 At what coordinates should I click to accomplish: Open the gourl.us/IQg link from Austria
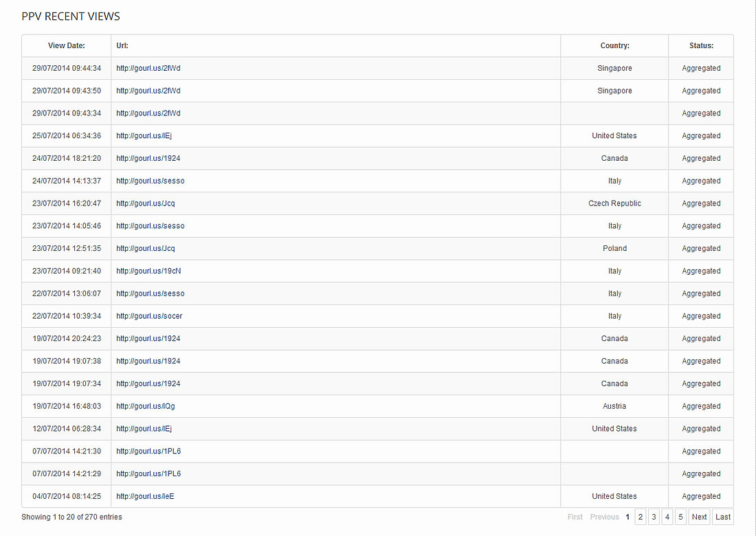click(146, 406)
